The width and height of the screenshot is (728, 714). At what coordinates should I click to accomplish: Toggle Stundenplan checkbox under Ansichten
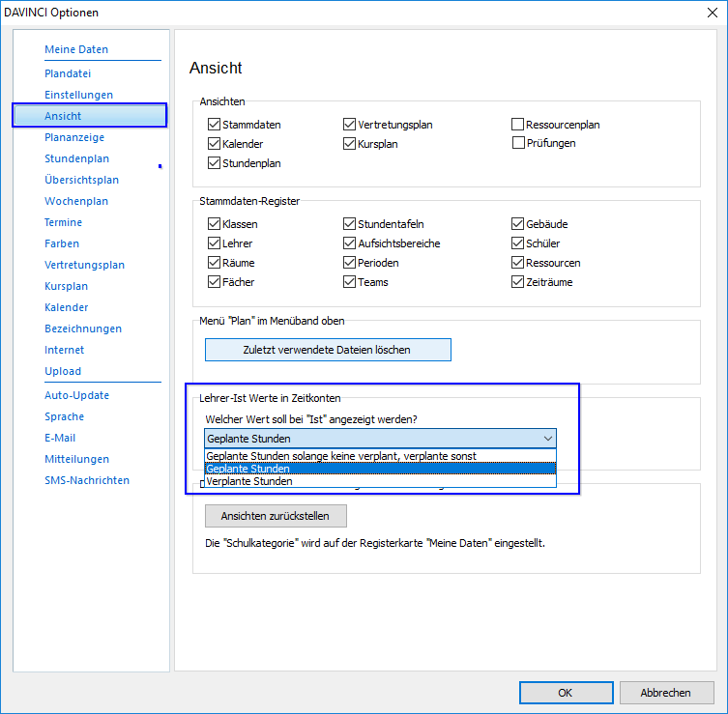coord(214,163)
